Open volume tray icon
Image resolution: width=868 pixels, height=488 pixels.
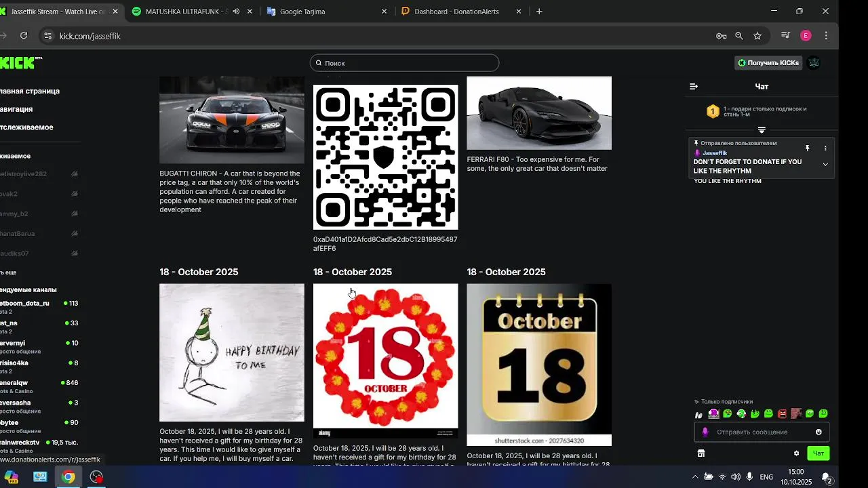735,477
